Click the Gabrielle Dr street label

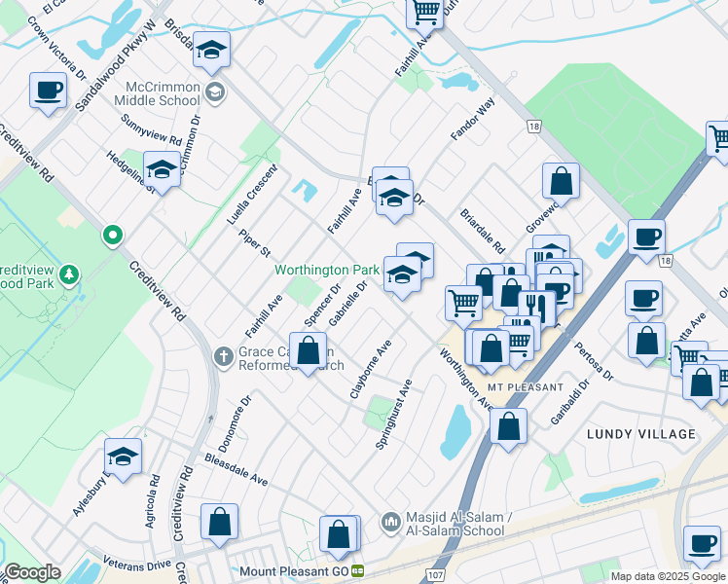(347, 304)
